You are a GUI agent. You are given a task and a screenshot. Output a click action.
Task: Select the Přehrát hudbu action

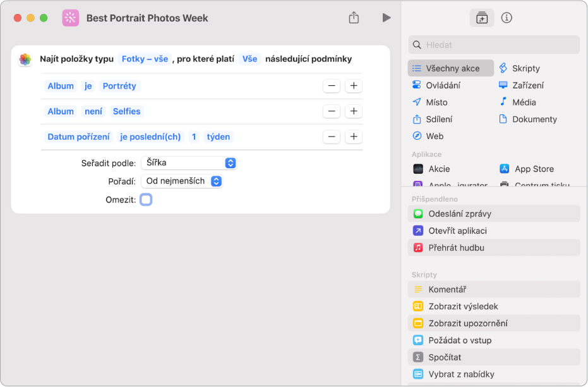tap(494, 248)
